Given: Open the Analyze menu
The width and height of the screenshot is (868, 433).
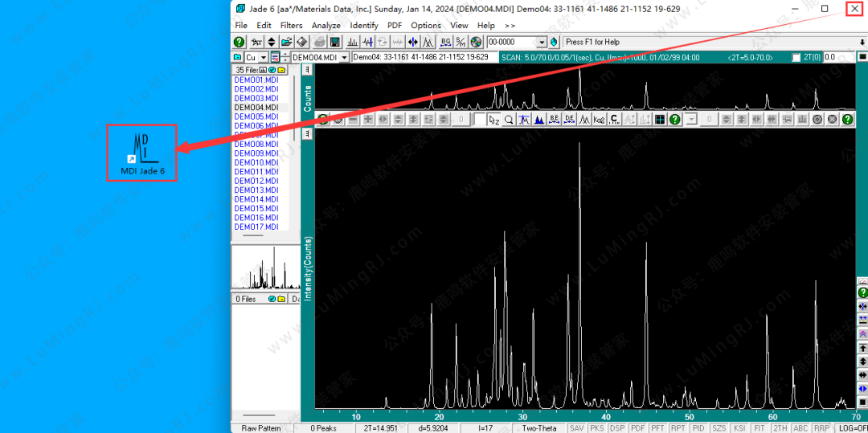Looking at the screenshot, I should 326,26.
